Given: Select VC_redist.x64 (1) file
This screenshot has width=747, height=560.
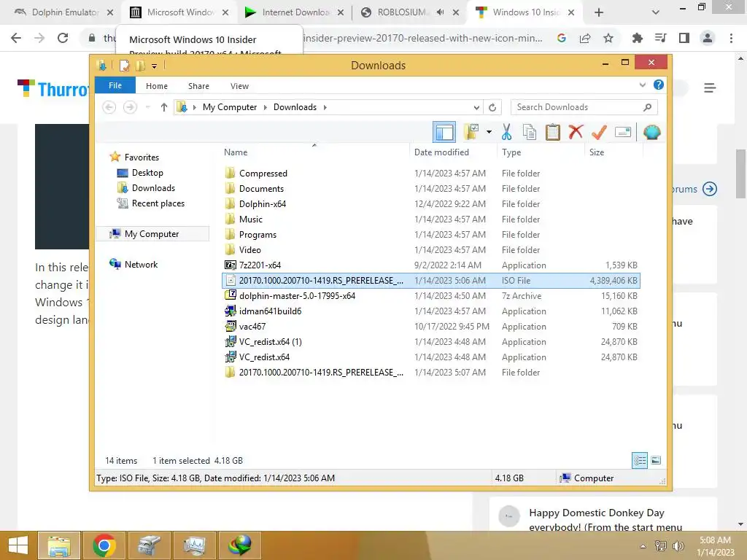Looking at the screenshot, I should coord(270,341).
